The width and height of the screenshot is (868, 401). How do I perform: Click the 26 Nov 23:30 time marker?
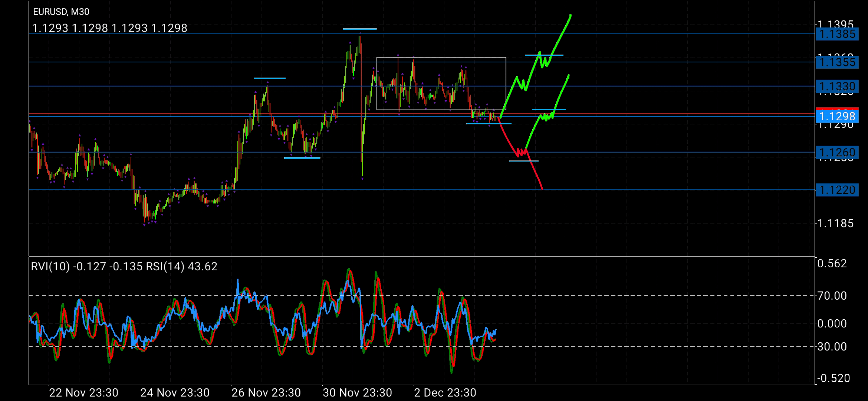pos(266,392)
